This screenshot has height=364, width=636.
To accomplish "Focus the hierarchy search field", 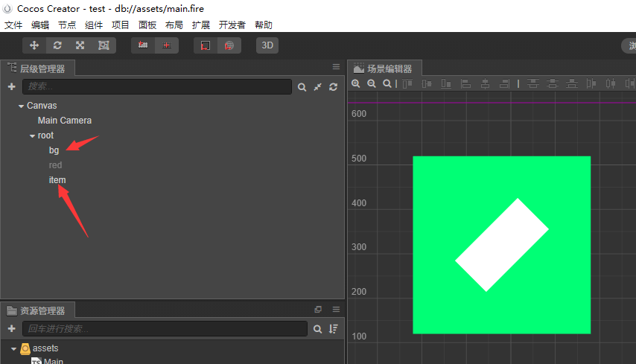I will point(157,86).
